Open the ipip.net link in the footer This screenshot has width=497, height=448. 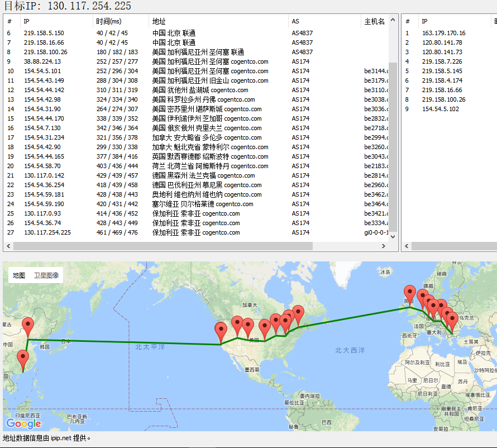pos(61,439)
